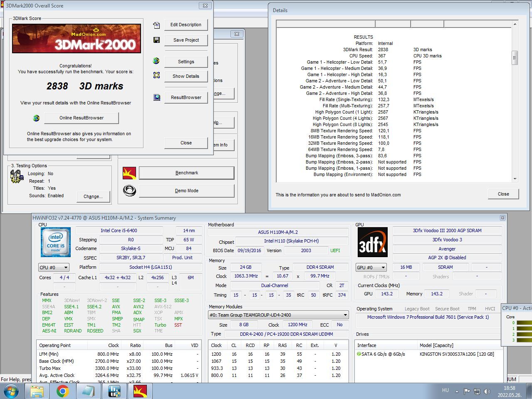532x399 pixels.
Task: Click the Details scrollbar up arrow
Action: coord(515,24)
